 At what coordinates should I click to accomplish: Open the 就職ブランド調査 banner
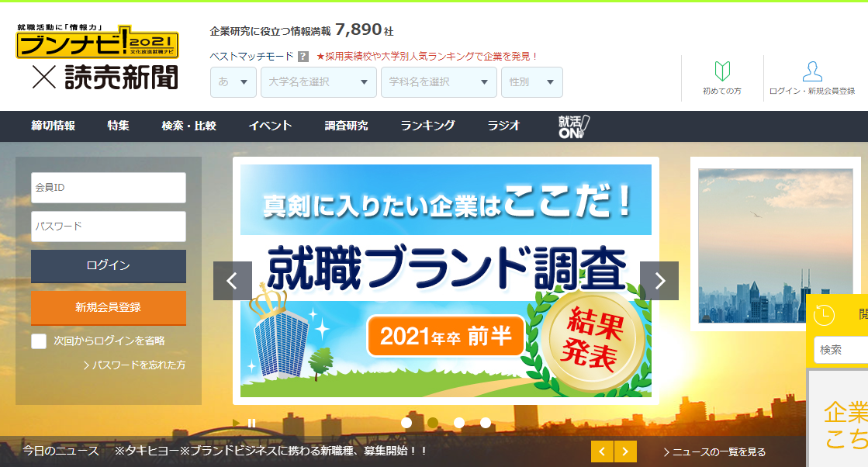[445, 281]
